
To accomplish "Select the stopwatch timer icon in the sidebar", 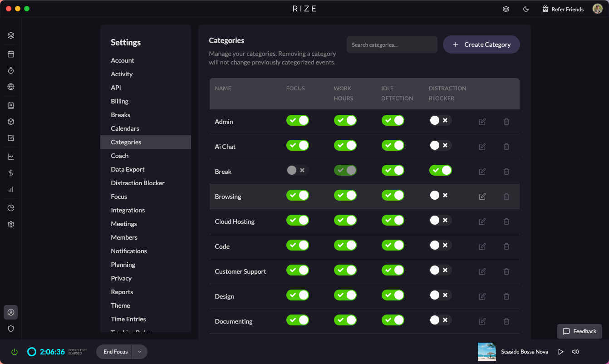I will tap(11, 70).
